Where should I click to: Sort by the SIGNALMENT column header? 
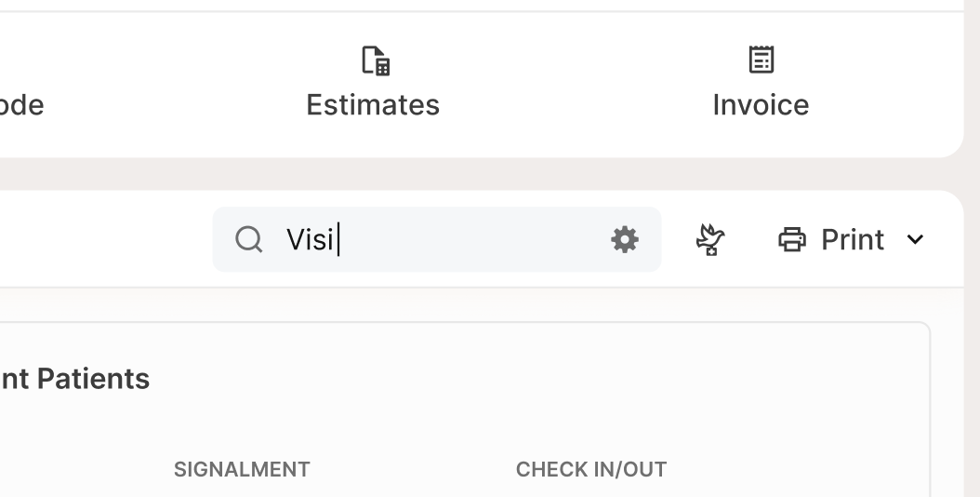(x=242, y=470)
